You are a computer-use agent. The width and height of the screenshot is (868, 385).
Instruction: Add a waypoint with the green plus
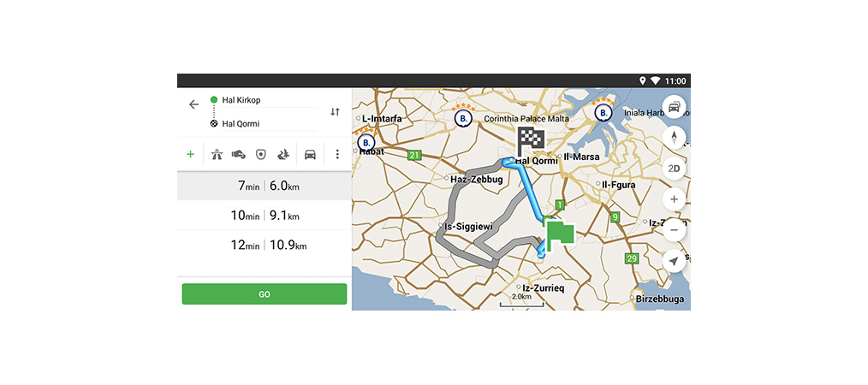(x=190, y=154)
